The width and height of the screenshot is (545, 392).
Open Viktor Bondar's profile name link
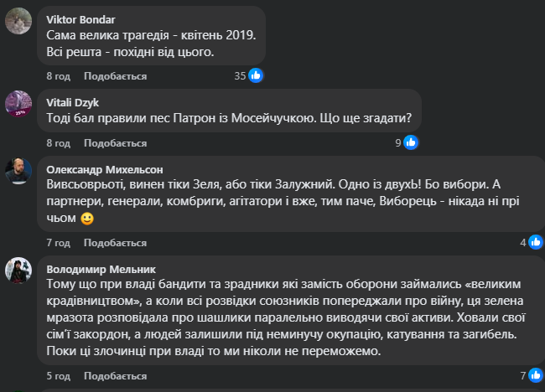click(82, 18)
